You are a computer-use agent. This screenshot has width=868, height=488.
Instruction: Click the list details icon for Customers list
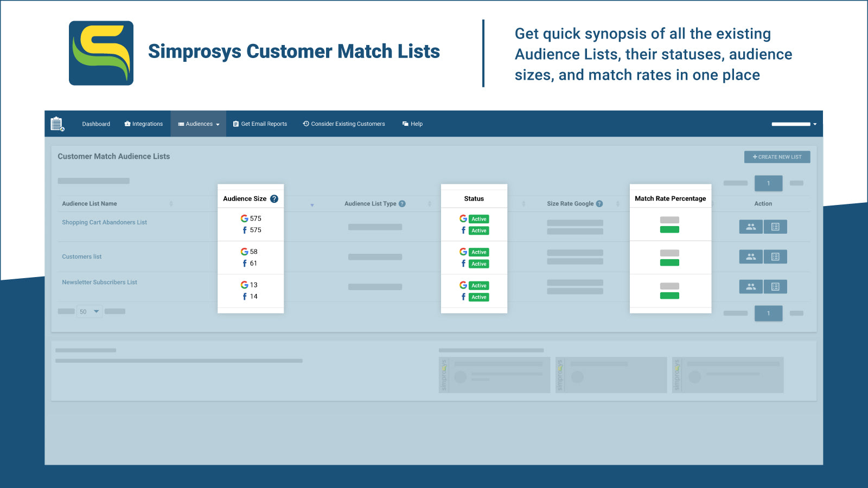pyautogui.click(x=775, y=256)
